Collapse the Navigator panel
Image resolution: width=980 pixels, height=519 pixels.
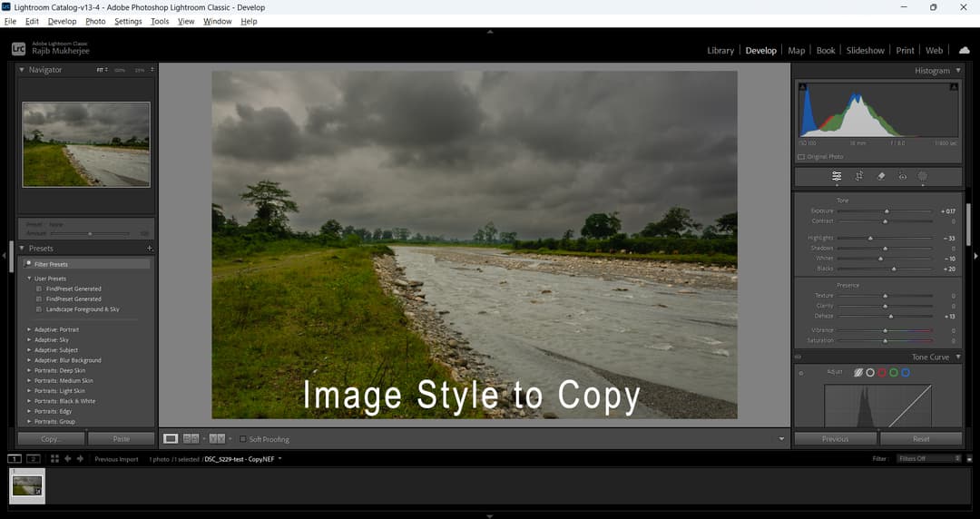click(x=21, y=70)
